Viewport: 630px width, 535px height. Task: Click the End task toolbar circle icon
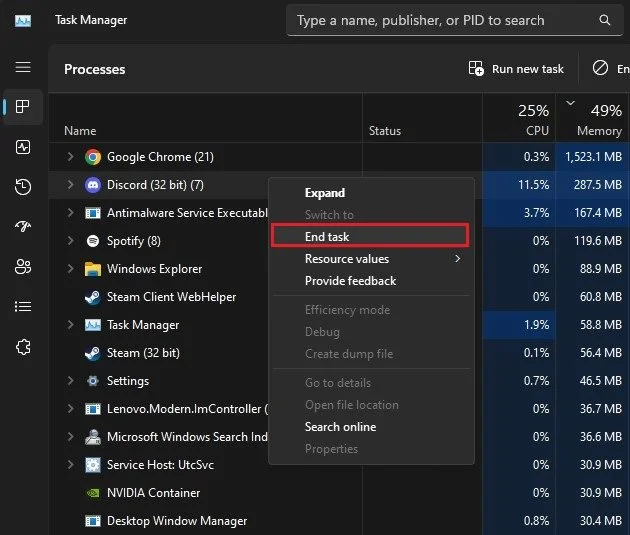(600, 68)
